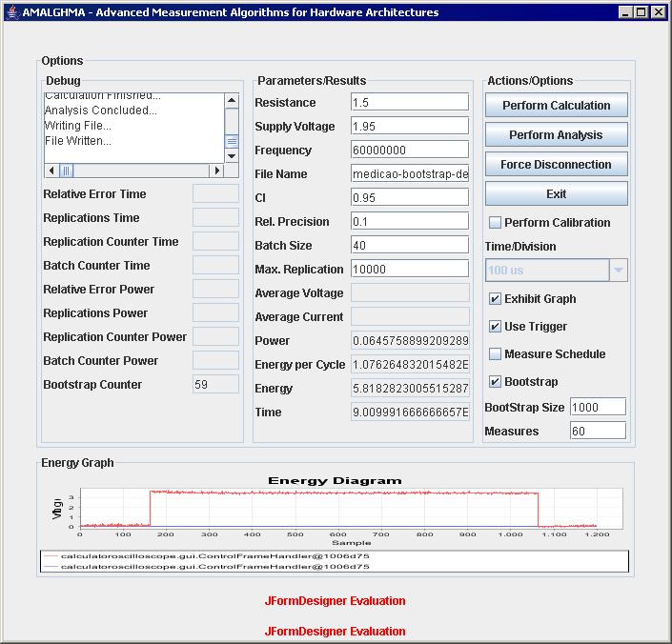Click the Debug log up arrow
The width and height of the screenshot is (672, 644).
tap(232, 101)
